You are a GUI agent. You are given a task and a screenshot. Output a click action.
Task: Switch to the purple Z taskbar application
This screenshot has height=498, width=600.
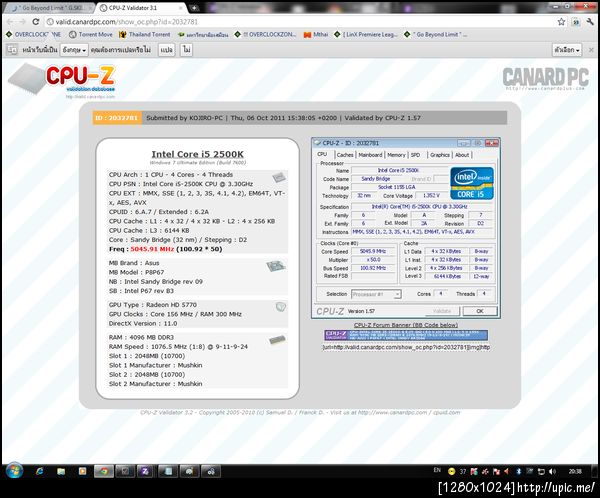[145, 472]
